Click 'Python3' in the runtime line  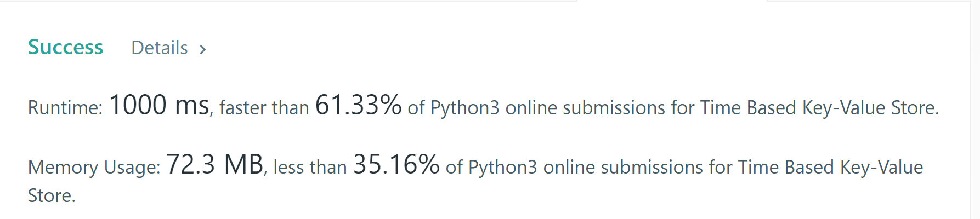click(464, 108)
